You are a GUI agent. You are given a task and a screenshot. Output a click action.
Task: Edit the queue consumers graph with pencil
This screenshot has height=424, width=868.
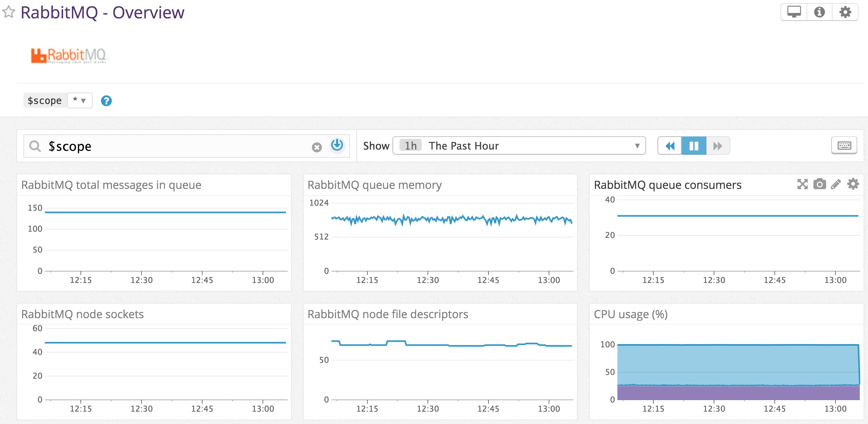(x=836, y=184)
